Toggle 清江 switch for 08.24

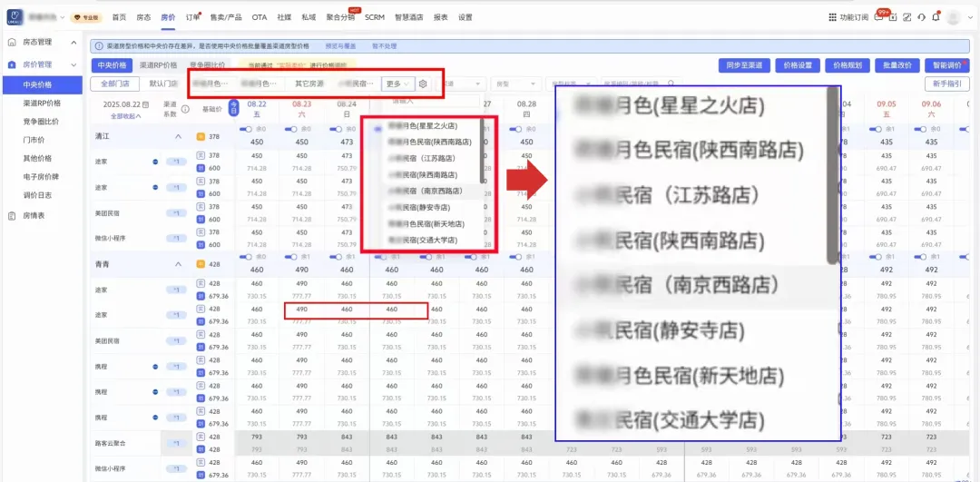336,129
